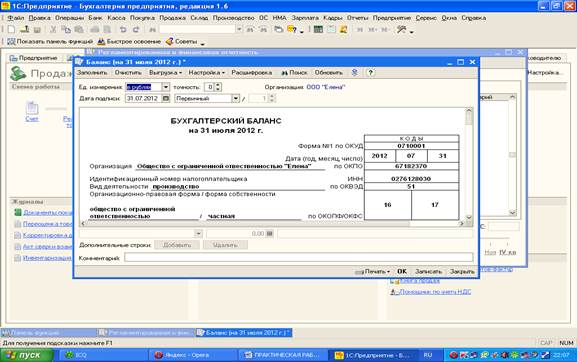
Task: Click the Комментарий input field
Action: [x=298, y=257]
